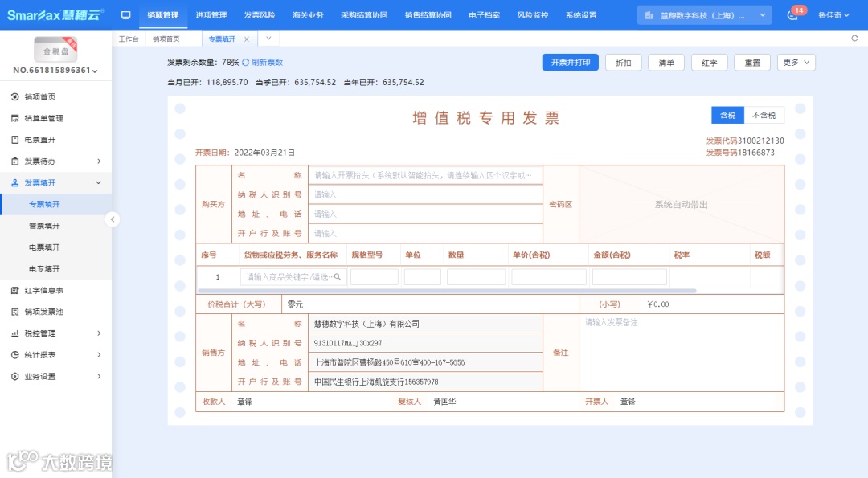Click the refresh icon next to 刷新票数
This screenshot has height=478, width=868.
point(245,63)
